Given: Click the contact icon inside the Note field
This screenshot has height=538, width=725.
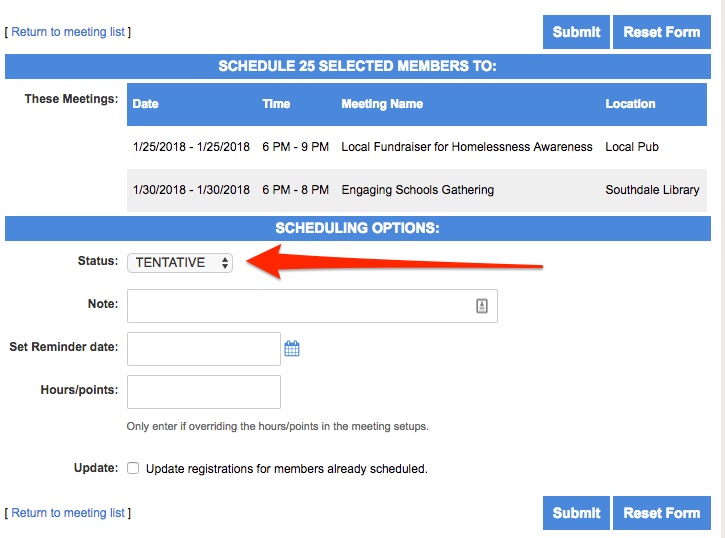Looking at the screenshot, I should click(482, 306).
